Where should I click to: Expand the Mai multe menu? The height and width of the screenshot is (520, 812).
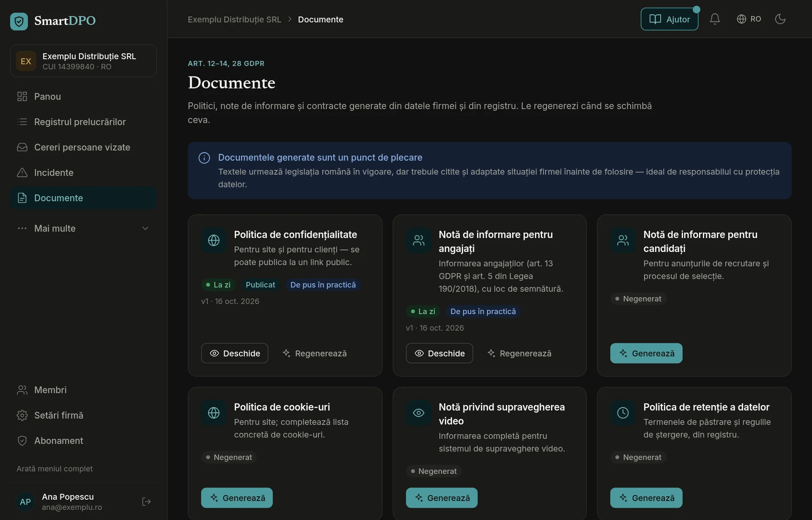(83, 228)
